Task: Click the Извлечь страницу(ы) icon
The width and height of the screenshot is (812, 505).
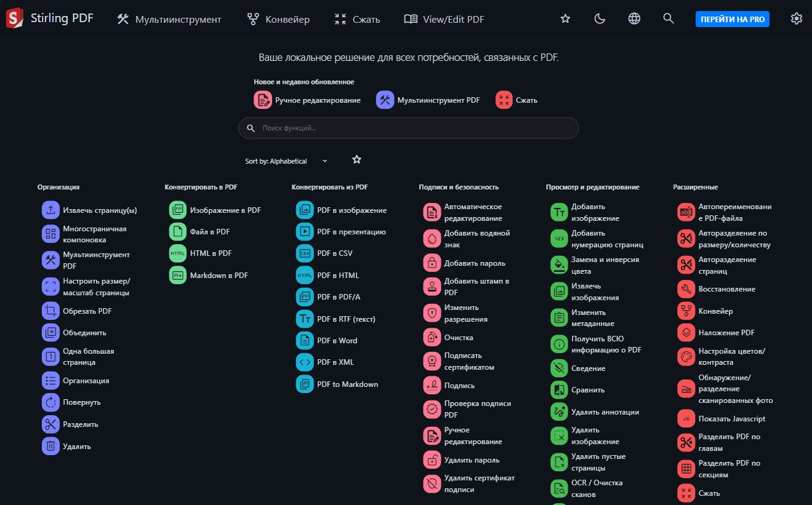Action: 50,210
